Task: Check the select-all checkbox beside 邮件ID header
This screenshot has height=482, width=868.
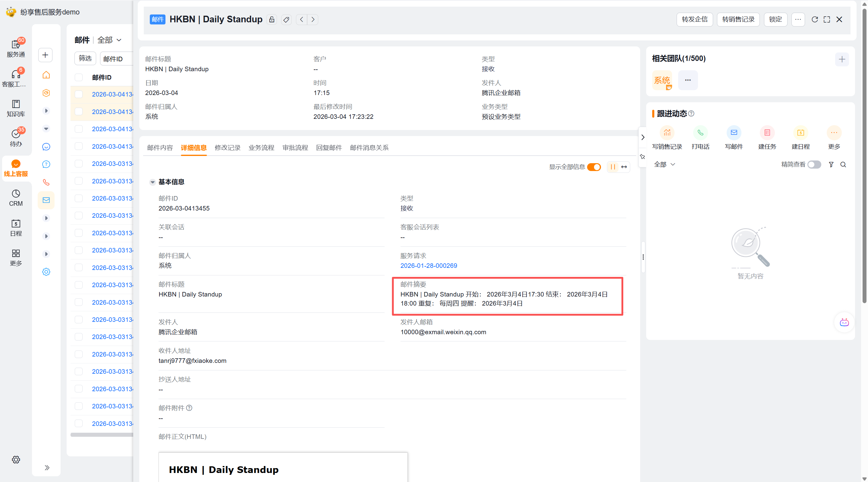Action: point(78,78)
